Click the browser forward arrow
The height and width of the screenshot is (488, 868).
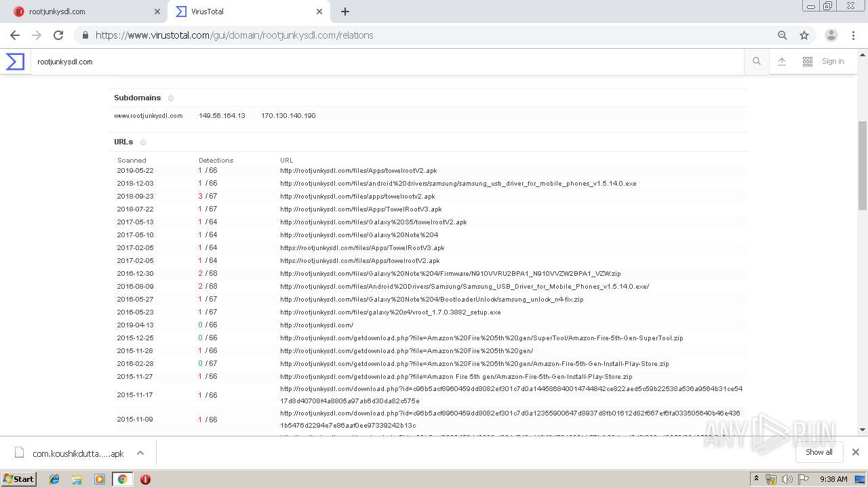(x=37, y=35)
